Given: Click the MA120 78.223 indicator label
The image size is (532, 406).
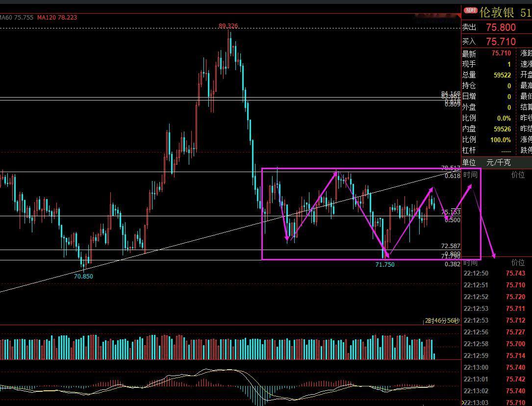Looking at the screenshot, I should (57, 17).
